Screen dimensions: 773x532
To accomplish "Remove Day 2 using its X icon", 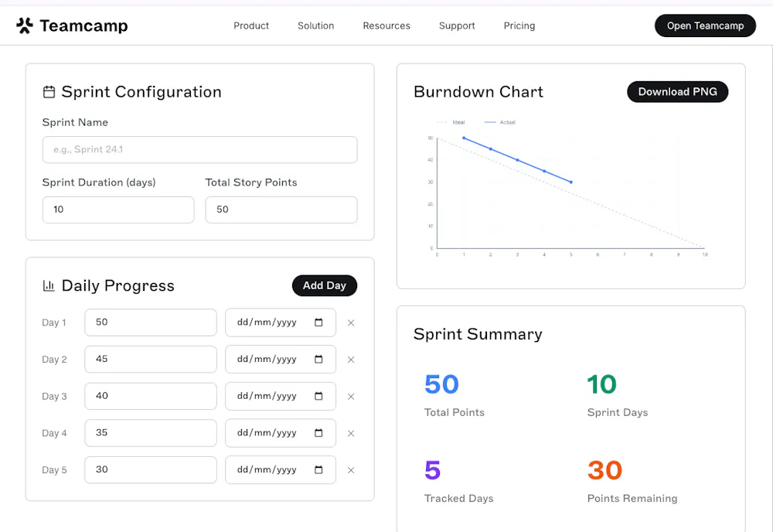I will click(x=351, y=359).
